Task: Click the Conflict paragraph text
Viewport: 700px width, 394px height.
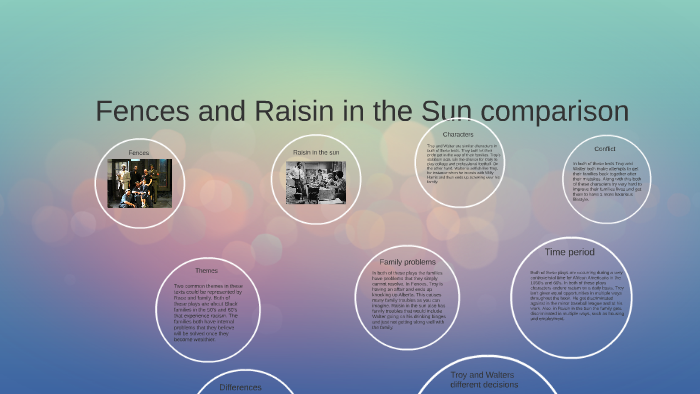Action: coord(607,182)
